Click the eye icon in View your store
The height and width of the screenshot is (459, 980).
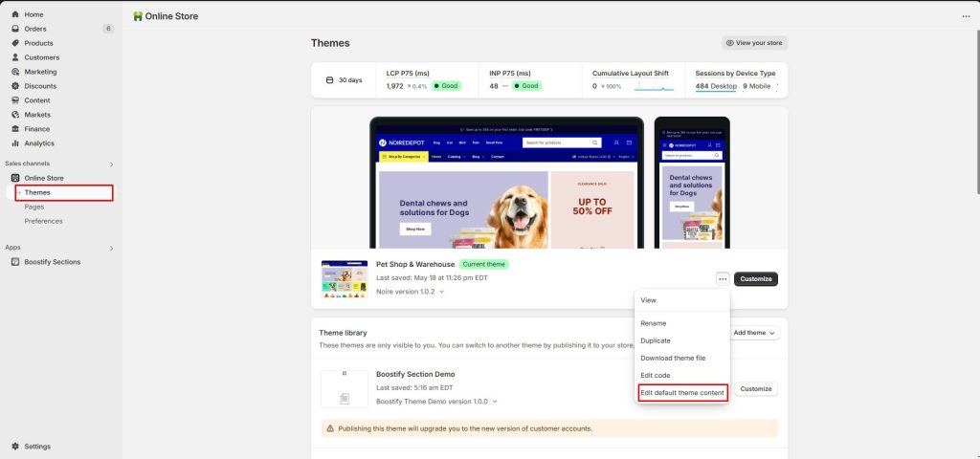[x=729, y=43]
